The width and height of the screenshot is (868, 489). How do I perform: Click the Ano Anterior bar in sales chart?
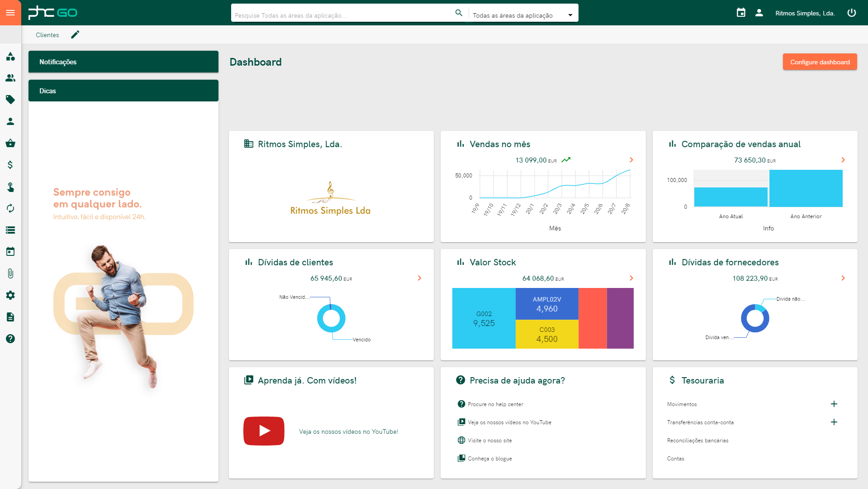pos(806,188)
